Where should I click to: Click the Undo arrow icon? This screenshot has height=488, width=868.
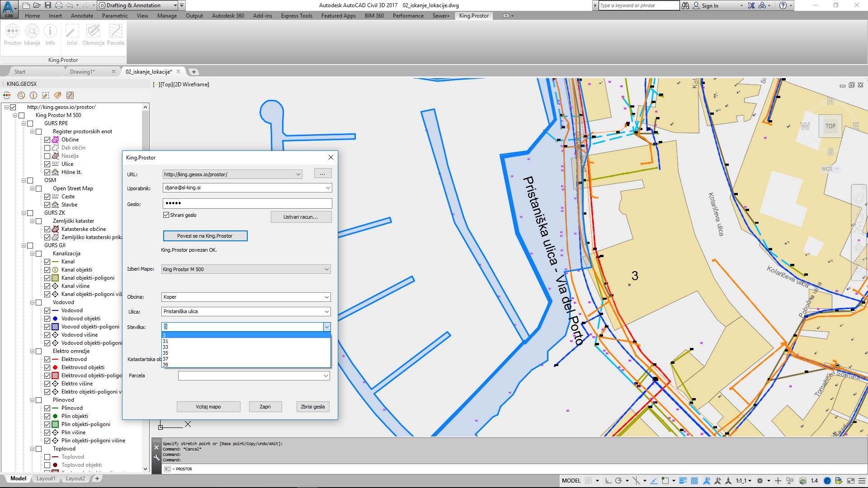pyautogui.click(x=70, y=5)
